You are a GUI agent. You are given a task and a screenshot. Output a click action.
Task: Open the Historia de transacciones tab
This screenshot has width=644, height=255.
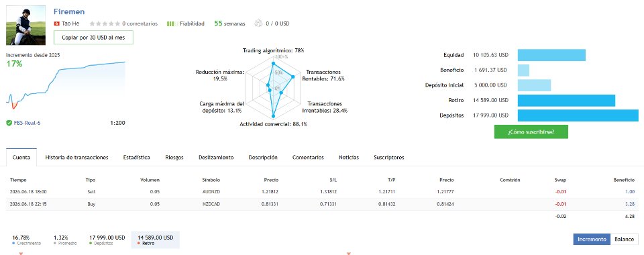coord(76,157)
